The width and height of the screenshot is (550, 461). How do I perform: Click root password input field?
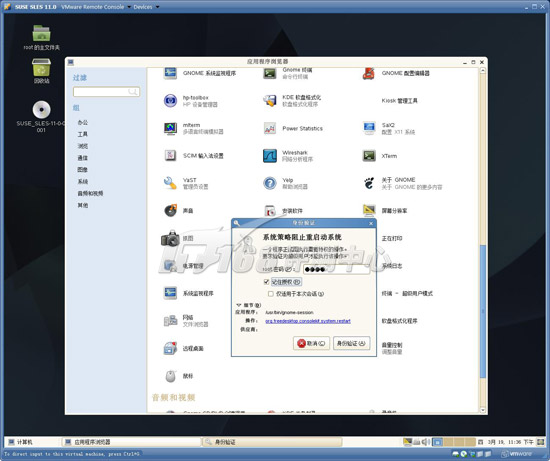(336, 269)
